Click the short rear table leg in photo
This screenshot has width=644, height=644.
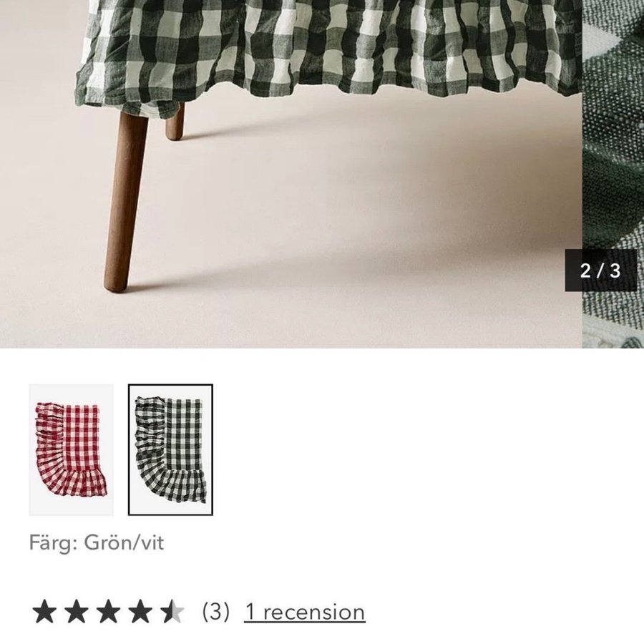(175, 122)
